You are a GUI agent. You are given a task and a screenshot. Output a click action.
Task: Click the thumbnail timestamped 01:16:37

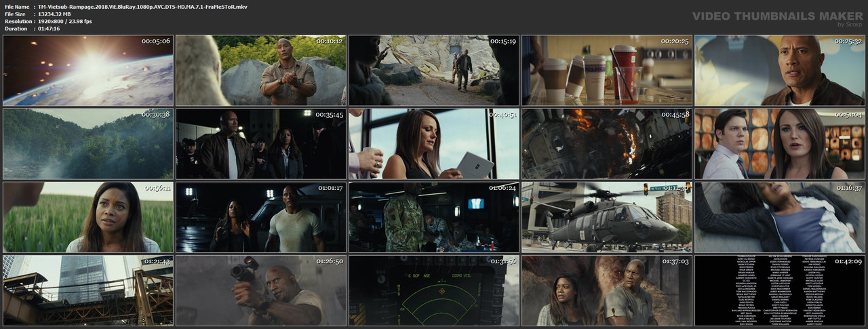pyautogui.click(x=779, y=217)
